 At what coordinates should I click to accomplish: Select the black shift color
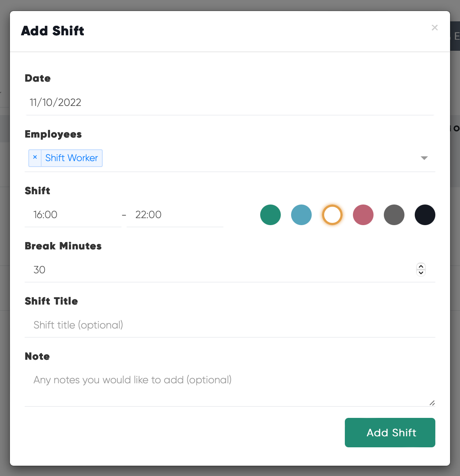(x=425, y=215)
